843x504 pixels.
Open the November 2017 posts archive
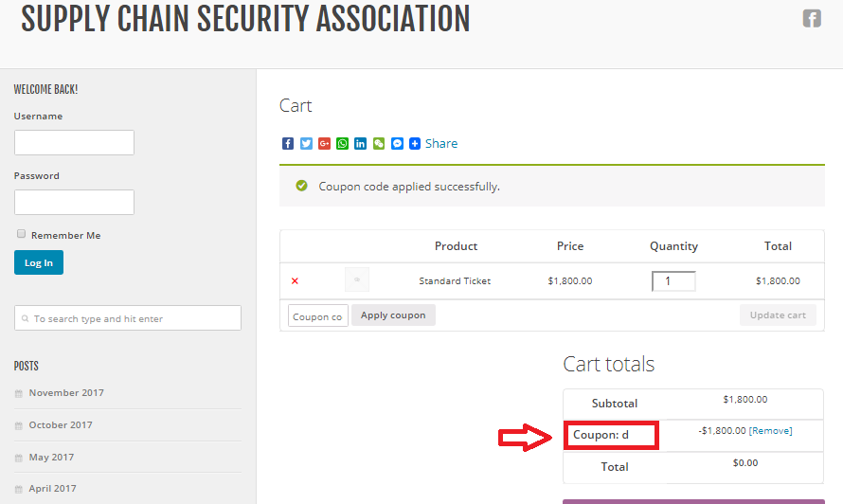pyautogui.click(x=66, y=393)
